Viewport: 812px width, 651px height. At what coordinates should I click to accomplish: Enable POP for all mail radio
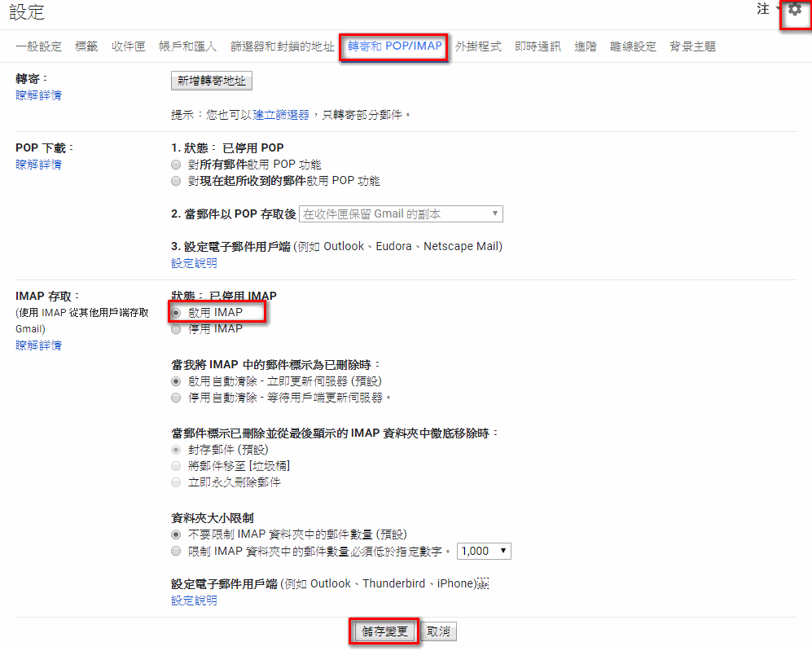tap(176, 165)
